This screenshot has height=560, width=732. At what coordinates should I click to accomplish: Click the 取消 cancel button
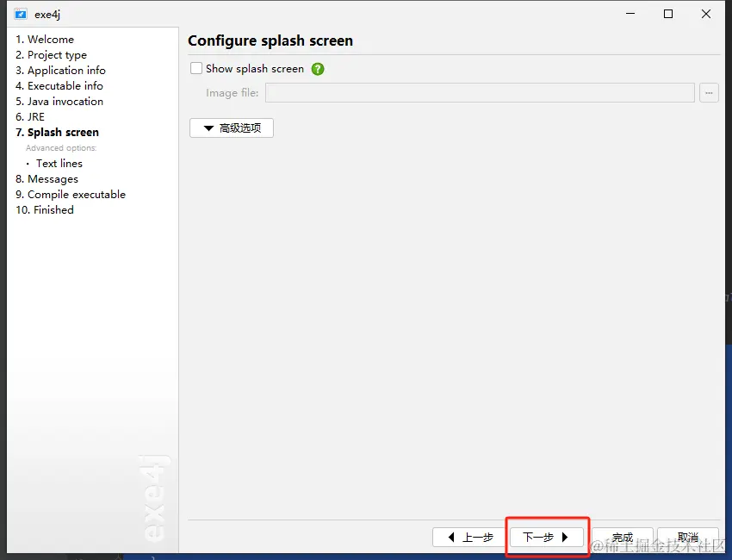[x=688, y=537]
